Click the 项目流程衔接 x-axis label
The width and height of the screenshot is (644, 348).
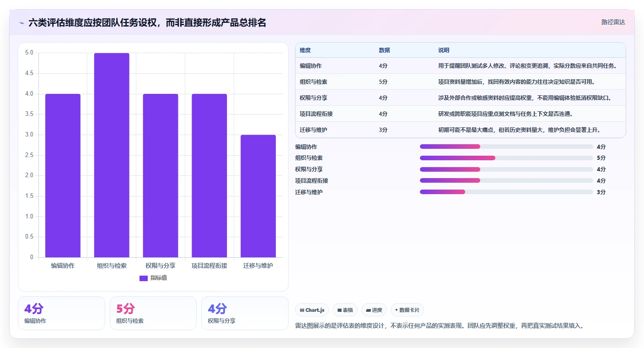209,266
